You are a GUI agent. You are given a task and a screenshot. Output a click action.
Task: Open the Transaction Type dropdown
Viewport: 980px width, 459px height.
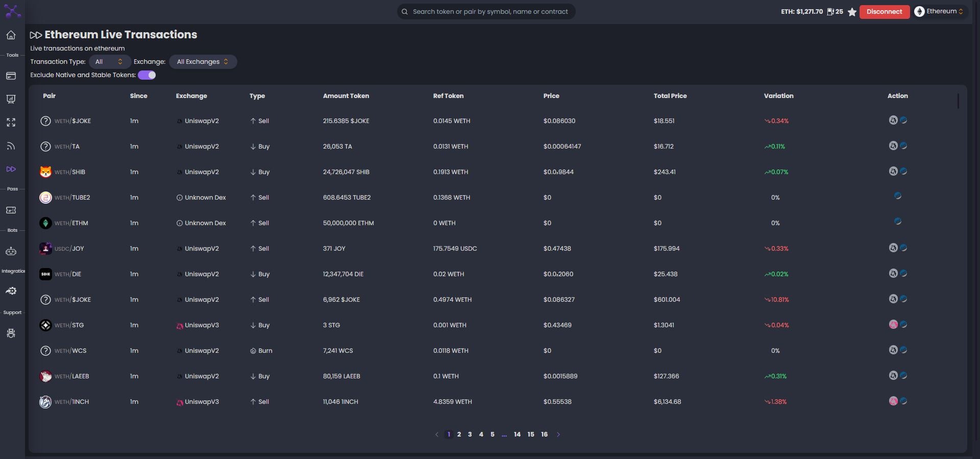pyautogui.click(x=109, y=62)
